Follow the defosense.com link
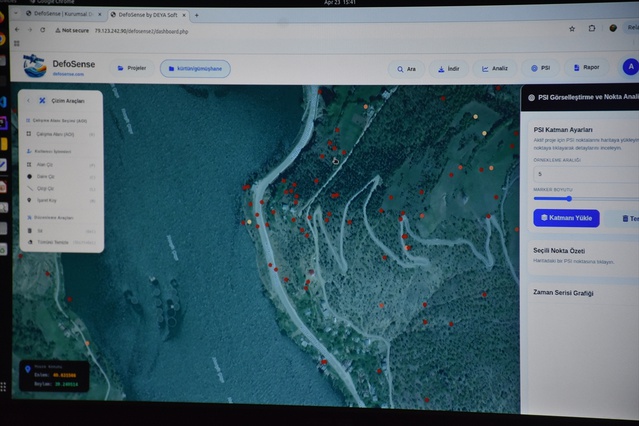Viewport: 639px width, 426px height. (68, 74)
